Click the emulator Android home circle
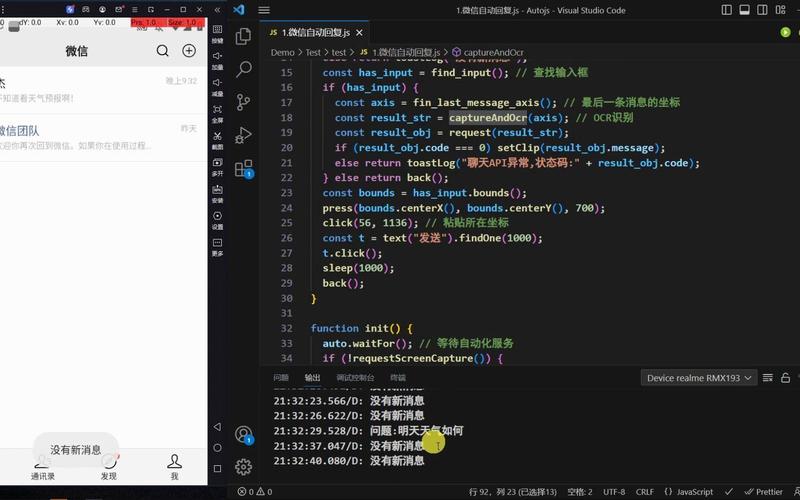Screen dimensions: 800x500 coord(217,447)
